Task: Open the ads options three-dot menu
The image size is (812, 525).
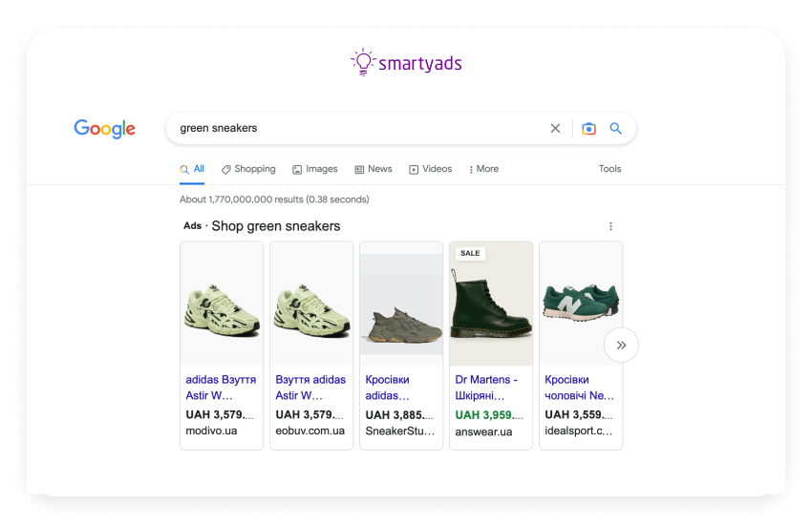Action: [x=610, y=226]
